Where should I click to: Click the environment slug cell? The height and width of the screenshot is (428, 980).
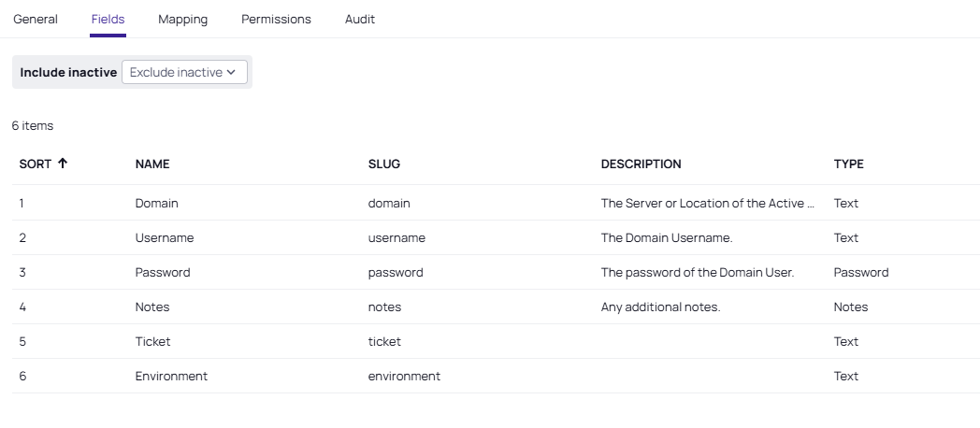tap(404, 376)
